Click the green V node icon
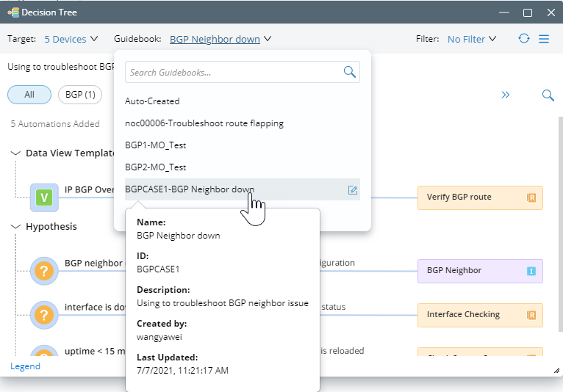 coord(44,197)
